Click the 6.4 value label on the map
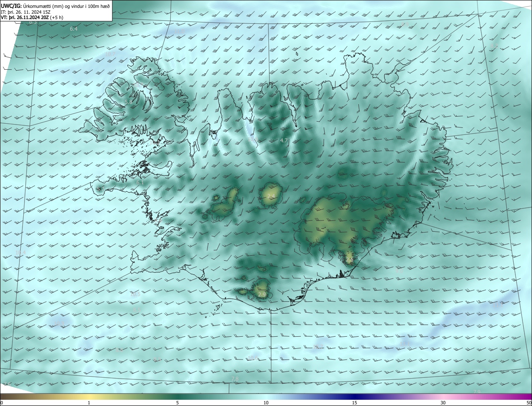Viewport: 532px width, 406px height. [74, 29]
